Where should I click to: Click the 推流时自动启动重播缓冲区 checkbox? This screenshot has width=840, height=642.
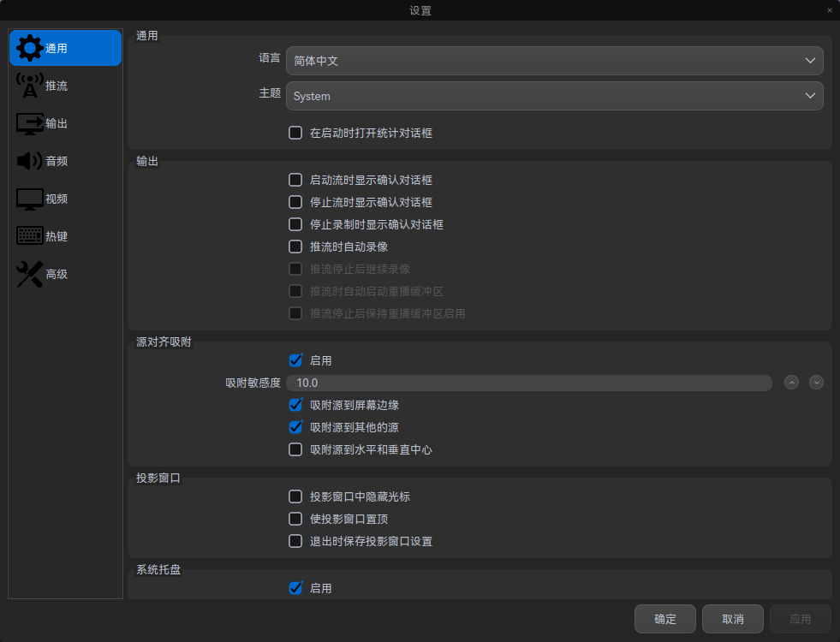295,291
